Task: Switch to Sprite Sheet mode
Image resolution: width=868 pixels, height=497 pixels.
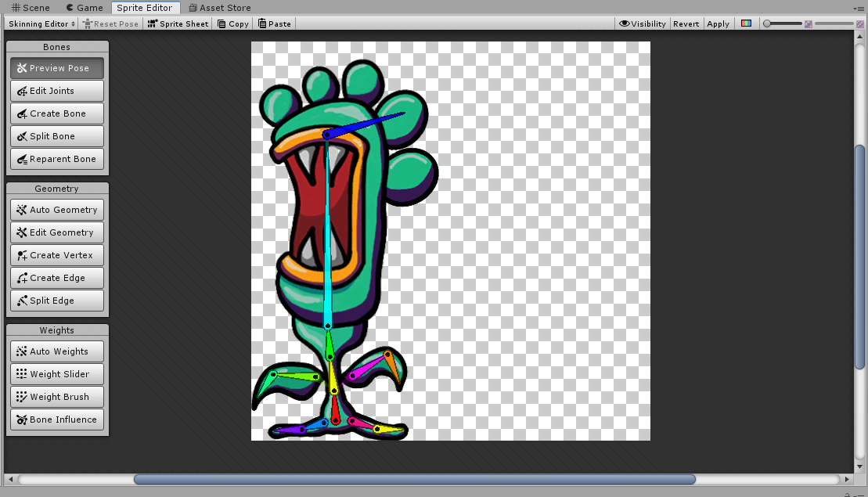Action: click(x=178, y=23)
